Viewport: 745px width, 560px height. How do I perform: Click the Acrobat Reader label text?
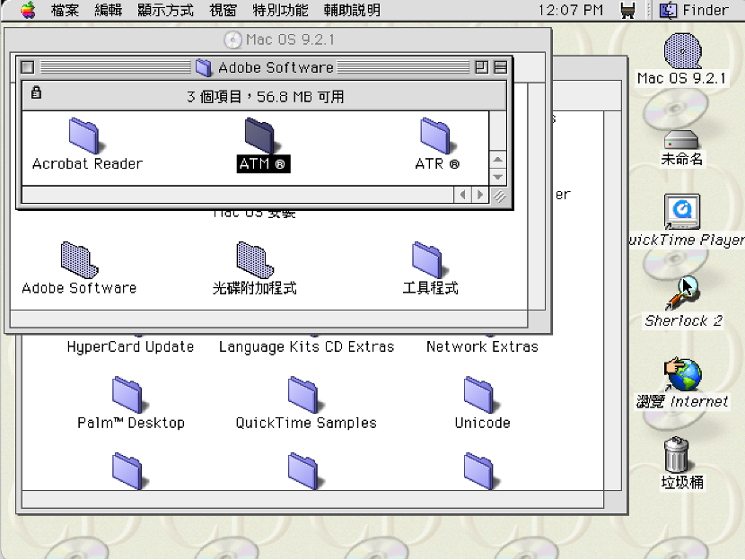point(87,164)
